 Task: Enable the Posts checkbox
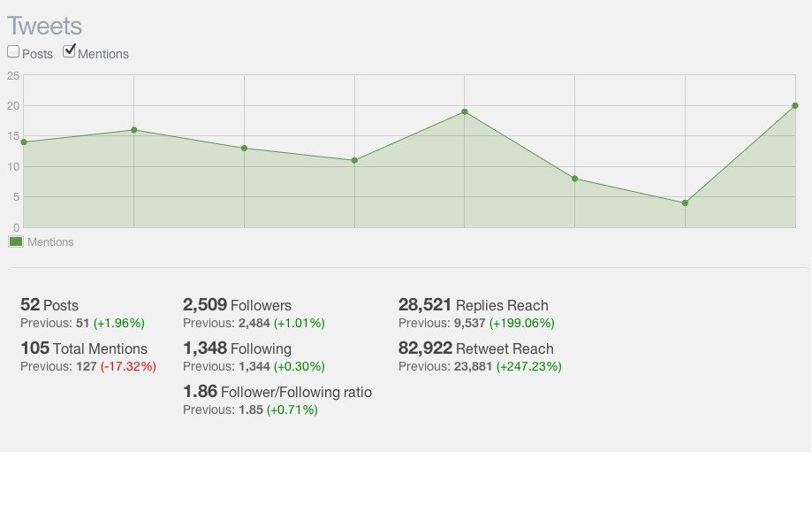click(13, 51)
